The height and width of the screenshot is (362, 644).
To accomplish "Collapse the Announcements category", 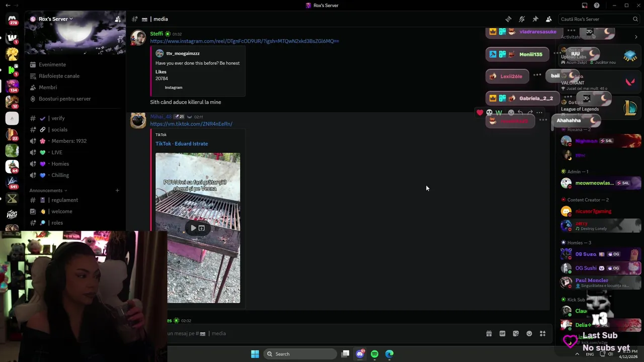I will point(48,191).
